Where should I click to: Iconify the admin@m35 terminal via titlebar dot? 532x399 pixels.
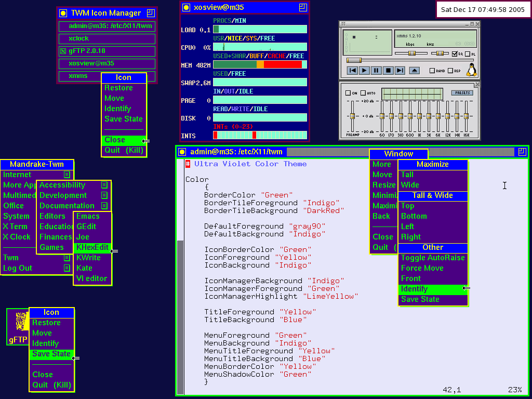tap(182, 152)
